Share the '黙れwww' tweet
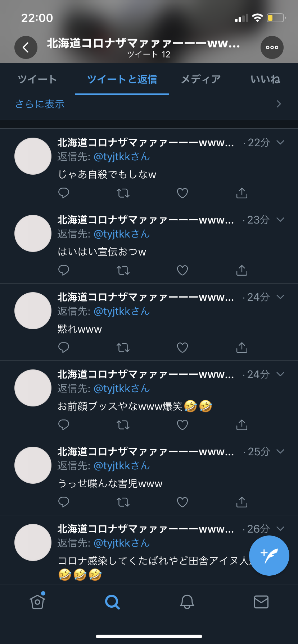The height and width of the screenshot is (644, 298). [x=242, y=348]
